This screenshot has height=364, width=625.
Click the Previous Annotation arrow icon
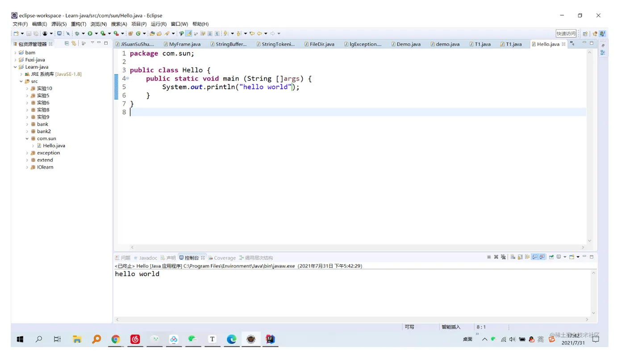(x=238, y=33)
